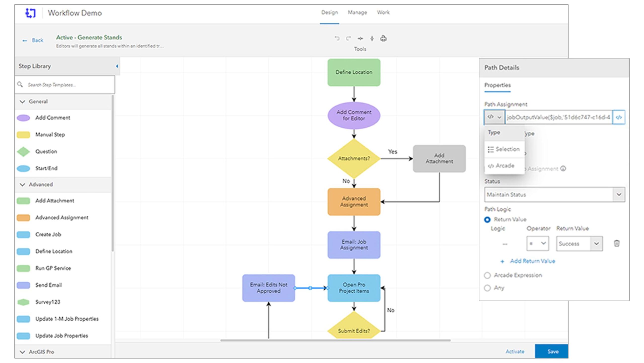The image size is (644, 363).
Task: Select the Print tool icon
Action: [x=383, y=38]
